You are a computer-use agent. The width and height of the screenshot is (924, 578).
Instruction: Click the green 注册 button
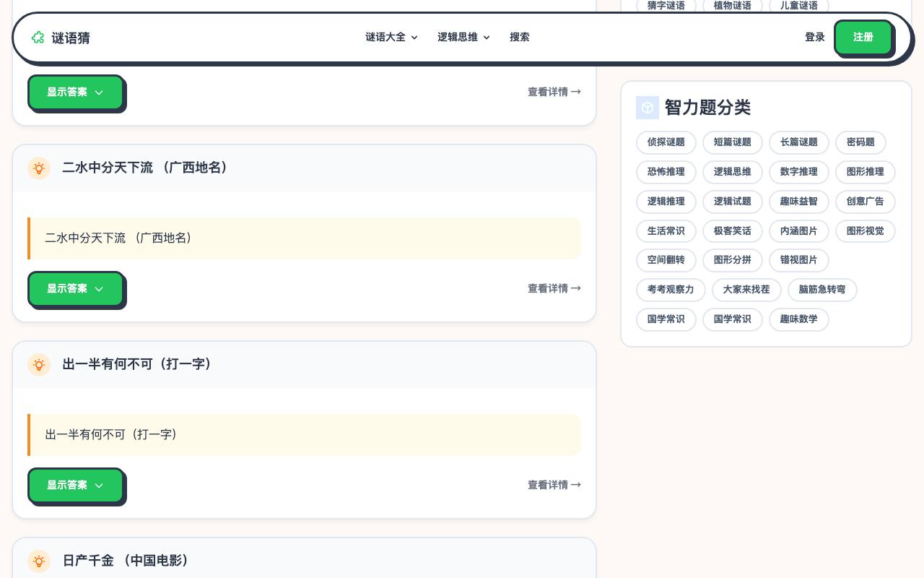point(863,37)
